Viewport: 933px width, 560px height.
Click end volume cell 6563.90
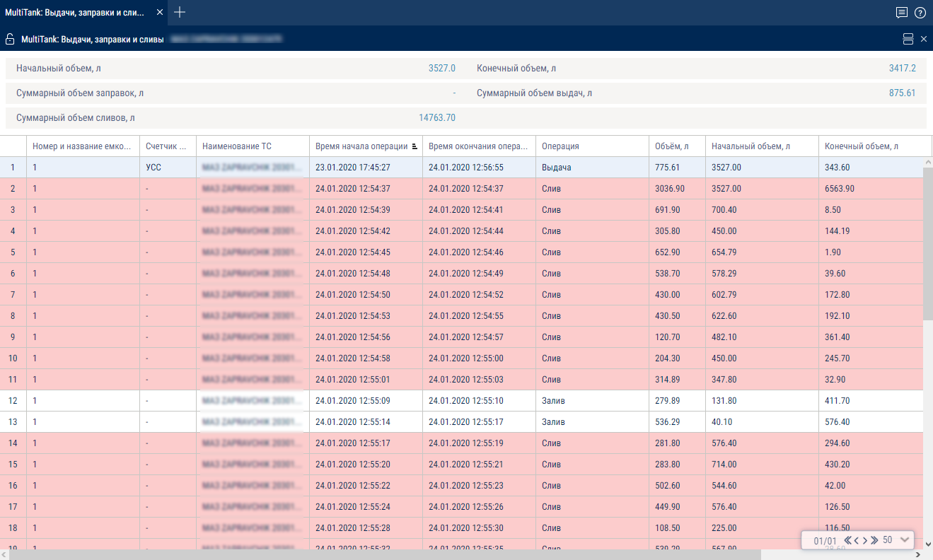tap(871, 189)
